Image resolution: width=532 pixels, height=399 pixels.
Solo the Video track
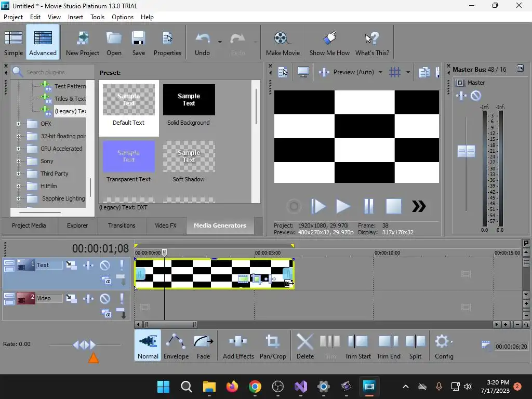point(122,299)
